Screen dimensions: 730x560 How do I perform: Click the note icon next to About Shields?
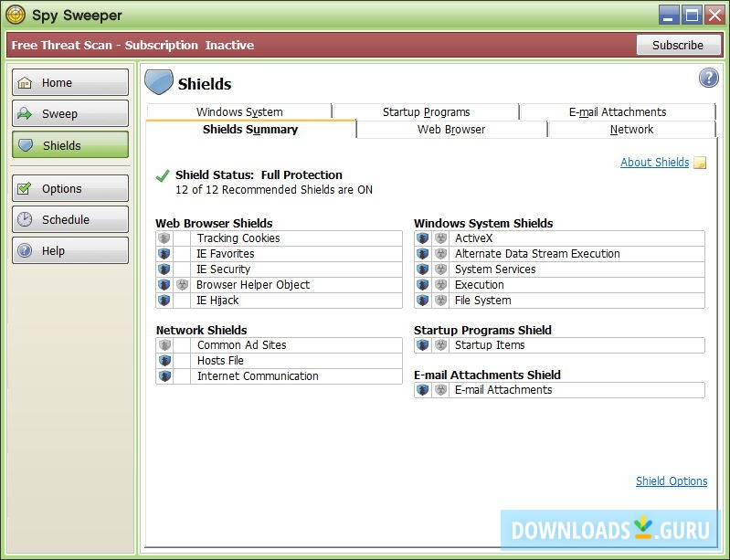tap(700, 163)
